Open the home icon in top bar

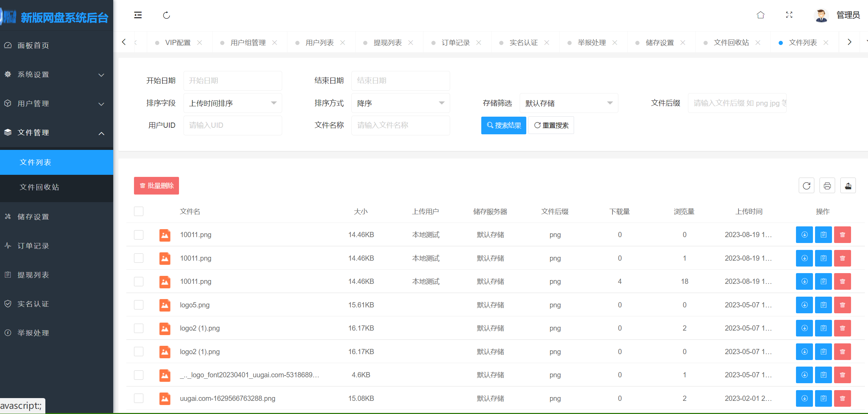pyautogui.click(x=760, y=15)
